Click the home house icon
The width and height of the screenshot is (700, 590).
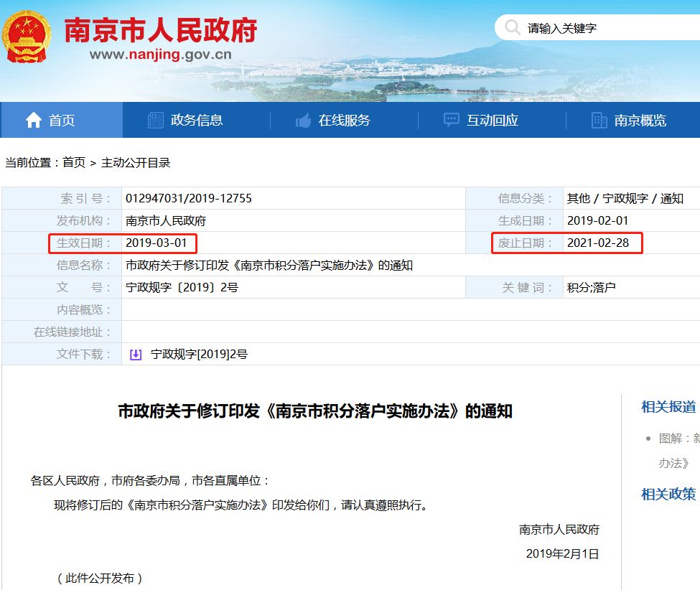(x=34, y=120)
